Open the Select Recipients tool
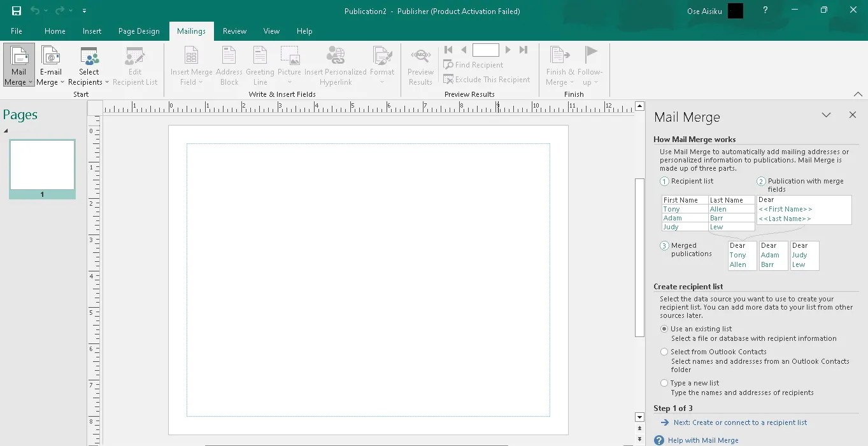Viewport: 868px width, 446px height. pos(89,64)
